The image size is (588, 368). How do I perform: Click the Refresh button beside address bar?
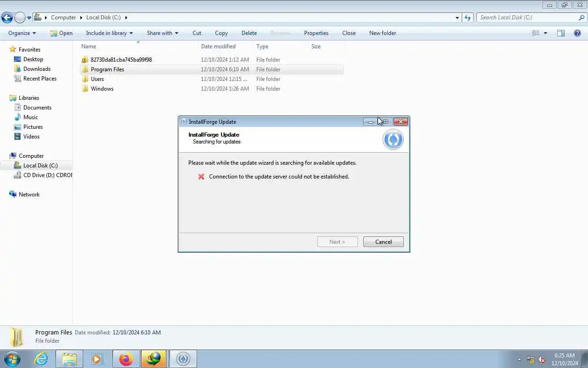tap(468, 17)
